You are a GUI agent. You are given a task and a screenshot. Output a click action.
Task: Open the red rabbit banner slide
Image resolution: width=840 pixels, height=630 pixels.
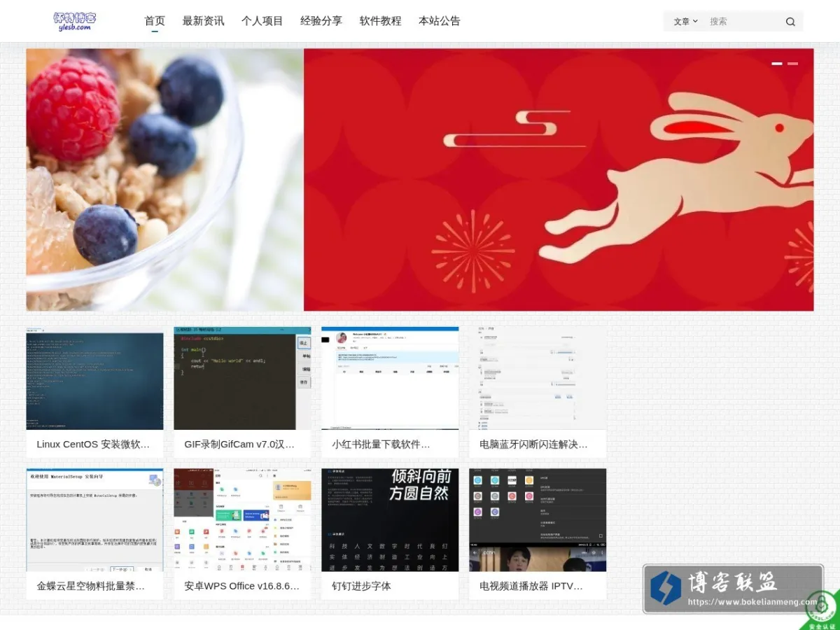pos(559,180)
